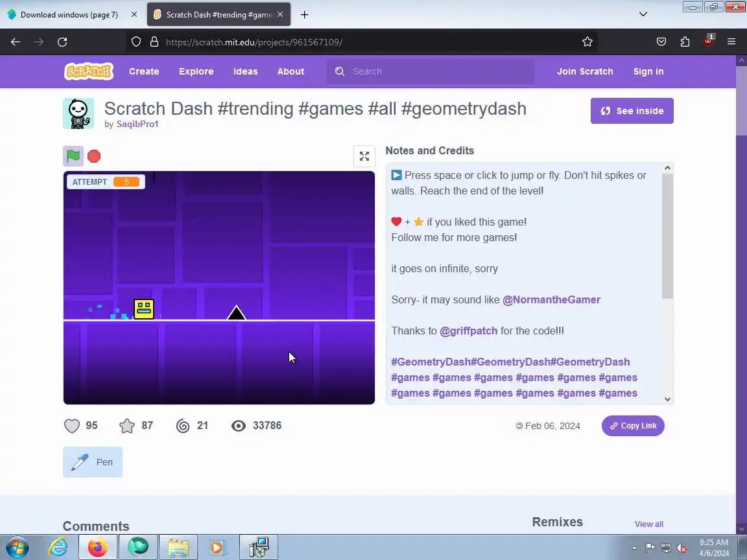
Task: Click the black spike obstacle in the game
Action: [236, 312]
